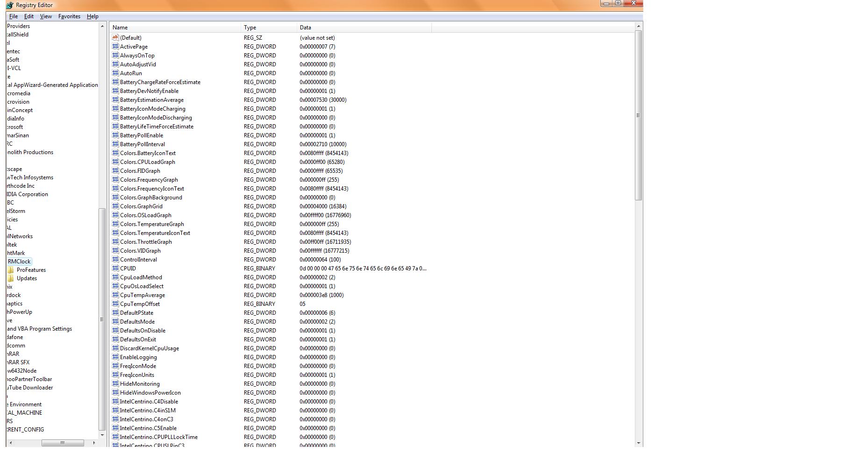Screen dimensions: 868x460
Task: Click the tree pane scroll right arrow
Action: [94, 443]
